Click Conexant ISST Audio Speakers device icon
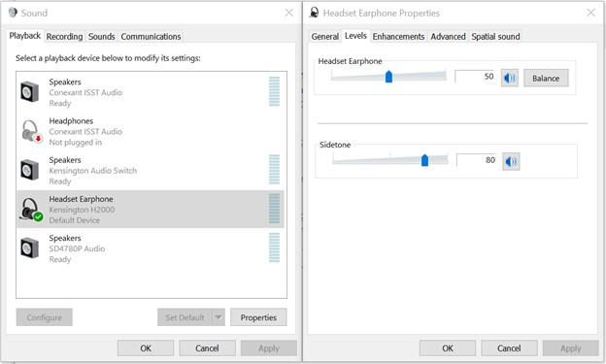Screen dimensions: 606x364 [29, 92]
